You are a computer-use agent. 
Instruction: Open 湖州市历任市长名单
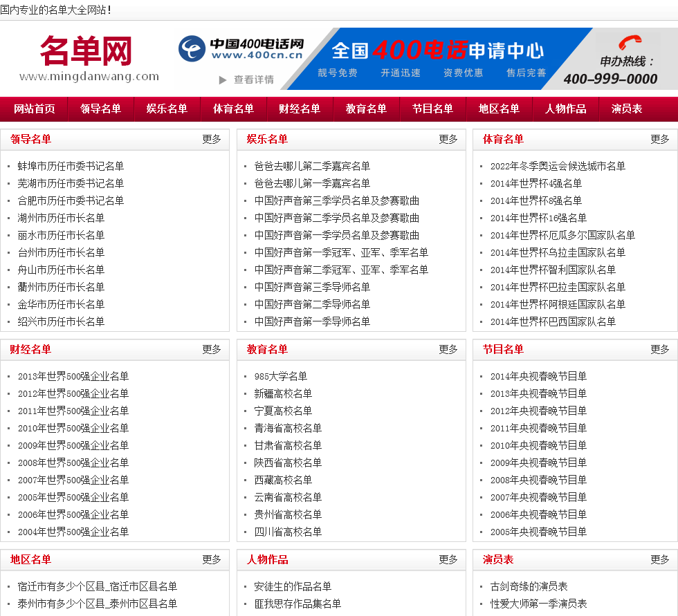point(61,218)
